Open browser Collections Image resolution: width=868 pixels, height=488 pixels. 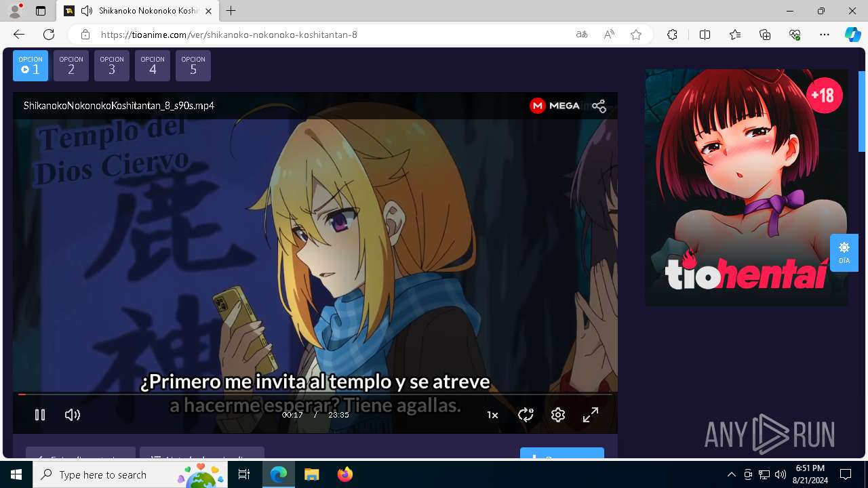pyautogui.click(x=765, y=35)
